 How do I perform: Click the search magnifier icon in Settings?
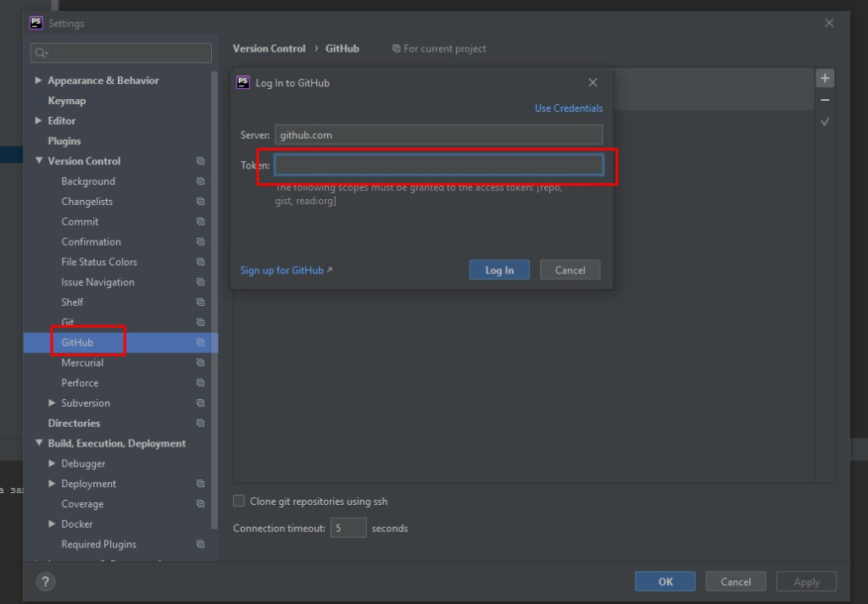41,53
